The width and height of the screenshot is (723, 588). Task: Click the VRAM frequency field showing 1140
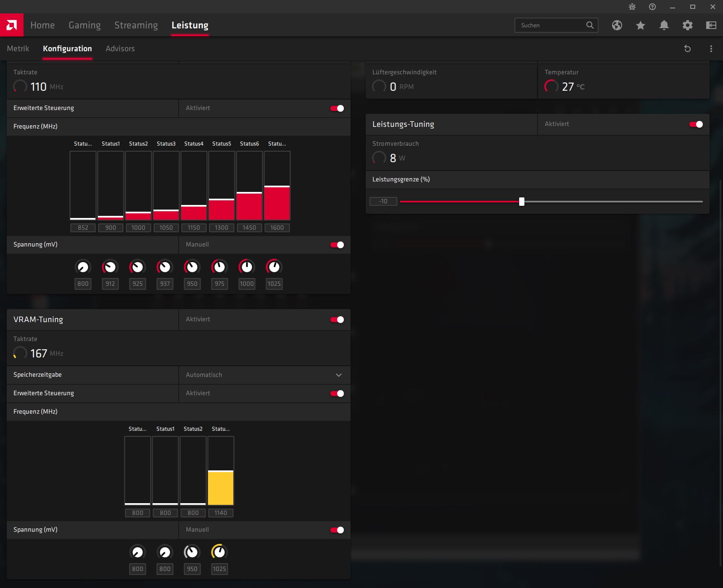pyautogui.click(x=221, y=513)
